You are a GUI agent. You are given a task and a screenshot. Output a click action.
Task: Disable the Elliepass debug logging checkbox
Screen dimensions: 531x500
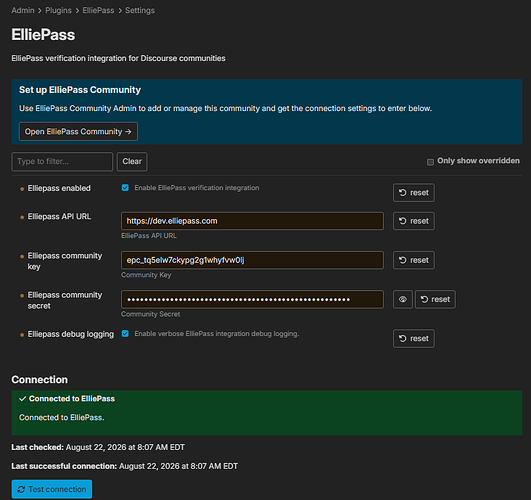pyautogui.click(x=125, y=334)
